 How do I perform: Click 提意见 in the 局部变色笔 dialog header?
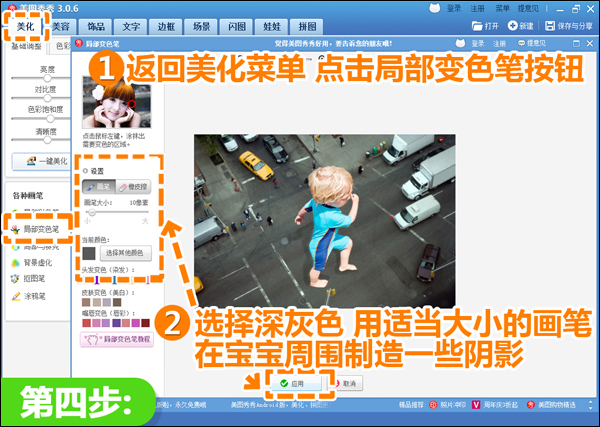[x=532, y=43]
